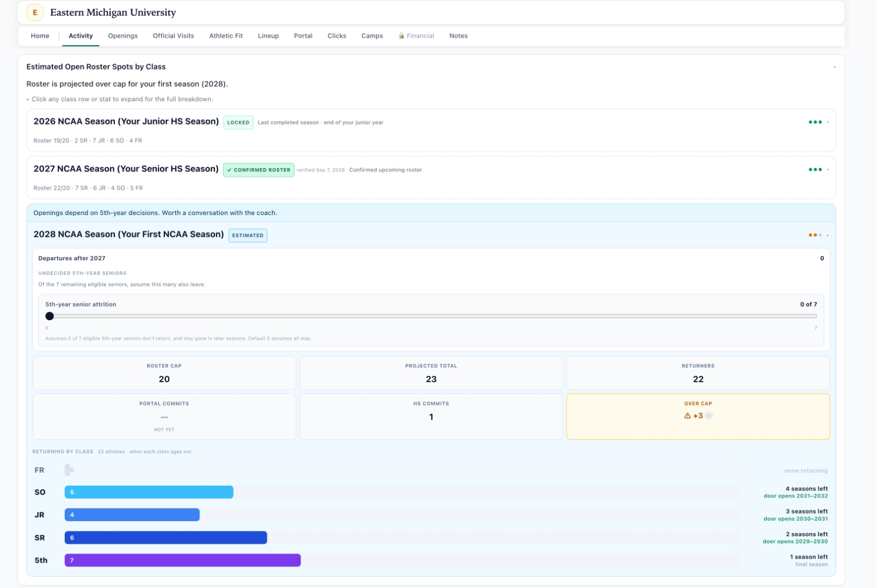Click 'Roster 22/20 · 7 SR · 6 JR' summary
The width and height of the screenshot is (876, 588).
pyautogui.click(x=88, y=188)
